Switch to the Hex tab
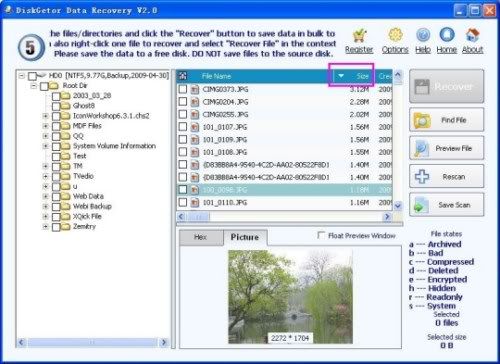Screen dimensions: 500x364 click(201, 237)
